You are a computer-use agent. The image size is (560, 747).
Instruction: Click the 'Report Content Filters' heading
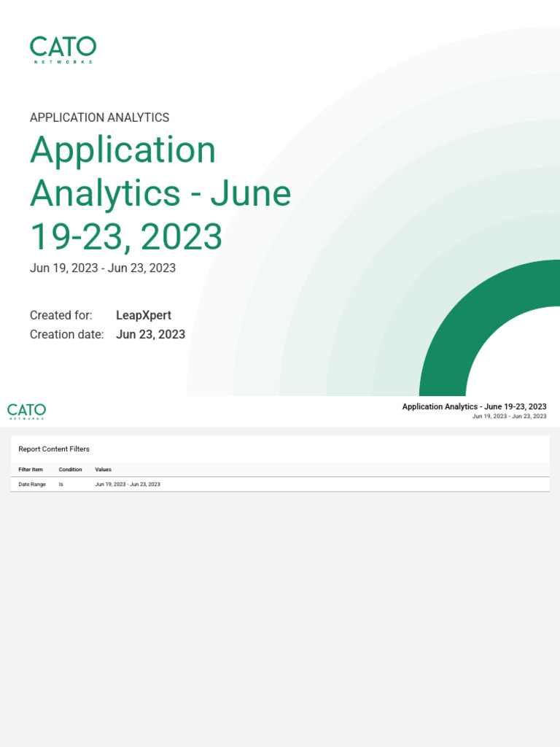tap(54, 449)
